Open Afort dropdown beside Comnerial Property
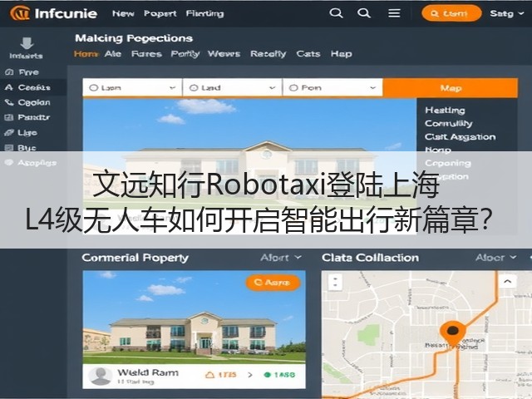This screenshot has width=532, height=399. coord(281,258)
